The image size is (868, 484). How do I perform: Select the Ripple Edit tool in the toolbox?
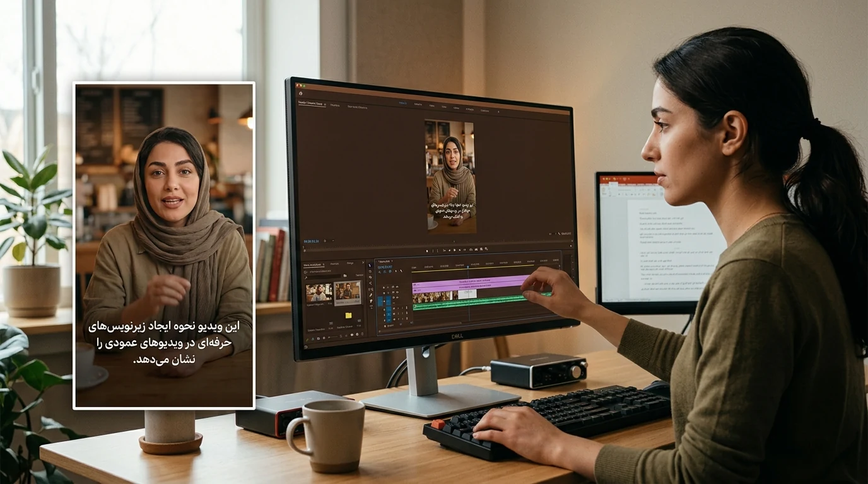[x=370, y=277]
